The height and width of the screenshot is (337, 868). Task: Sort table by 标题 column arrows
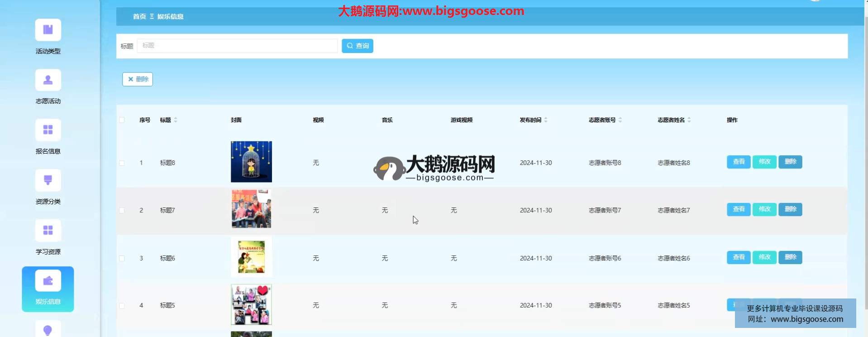176,120
